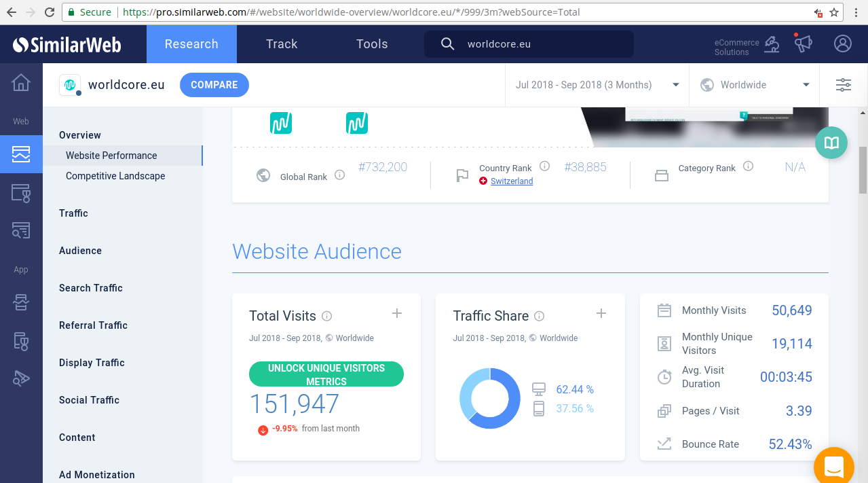Expand the Referral Traffic section
The image size is (868, 483).
(93, 325)
